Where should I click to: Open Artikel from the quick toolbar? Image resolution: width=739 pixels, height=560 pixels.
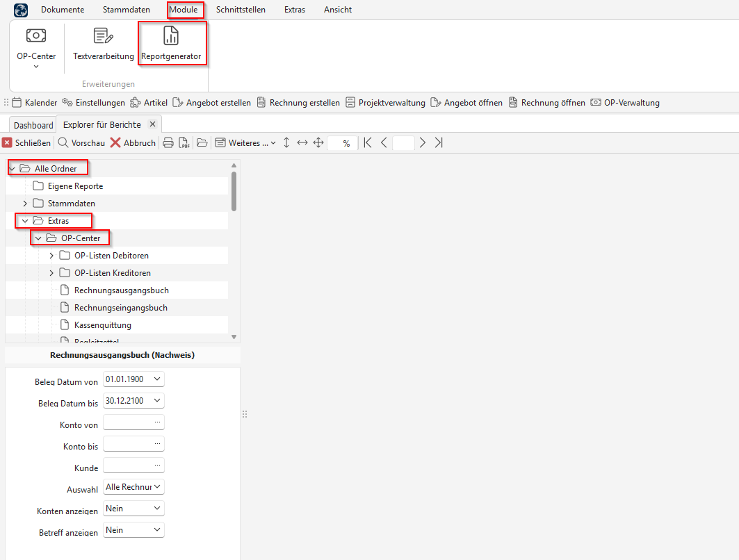149,103
